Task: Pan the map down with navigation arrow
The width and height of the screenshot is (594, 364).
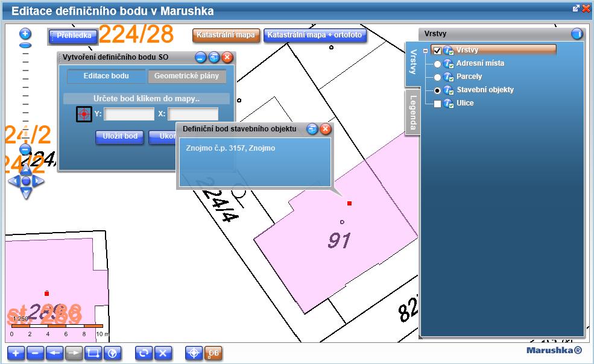Action: (26, 193)
